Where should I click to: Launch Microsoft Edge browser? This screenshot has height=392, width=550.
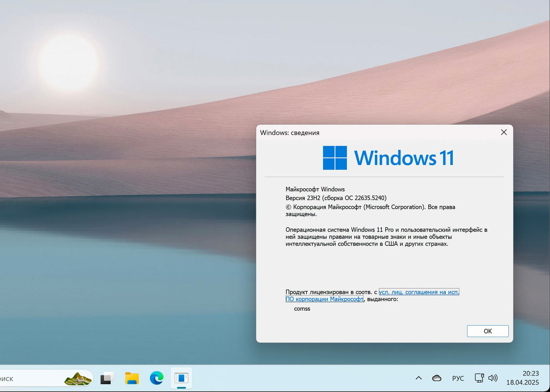pyautogui.click(x=157, y=378)
